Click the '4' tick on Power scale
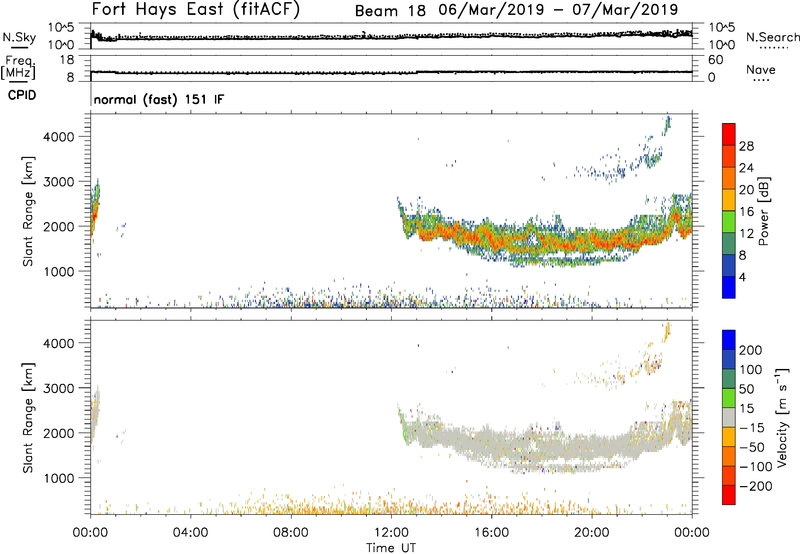The image size is (800, 554). [x=743, y=277]
